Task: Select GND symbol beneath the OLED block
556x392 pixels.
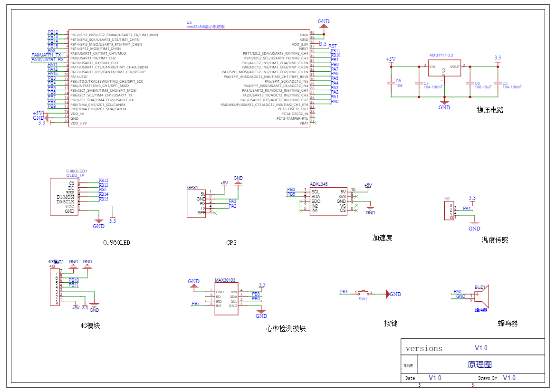Action: tap(98, 223)
